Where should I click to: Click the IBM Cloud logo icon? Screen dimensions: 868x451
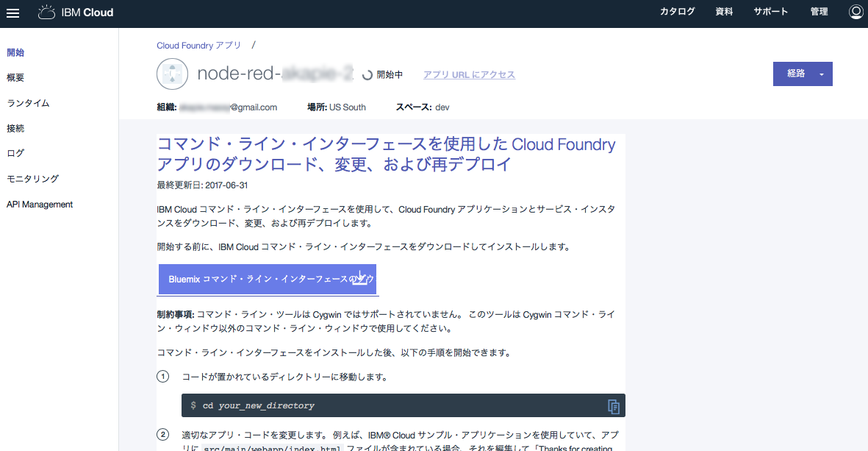click(46, 13)
